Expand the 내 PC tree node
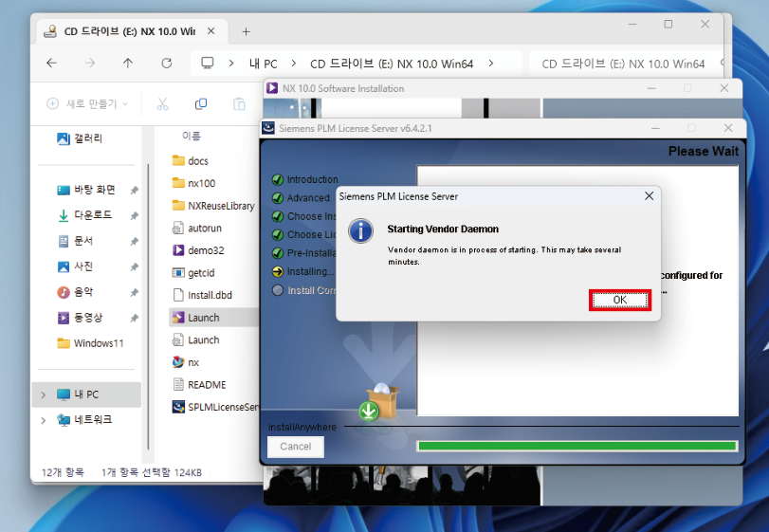This screenshot has height=532, width=769. [x=44, y=394]
